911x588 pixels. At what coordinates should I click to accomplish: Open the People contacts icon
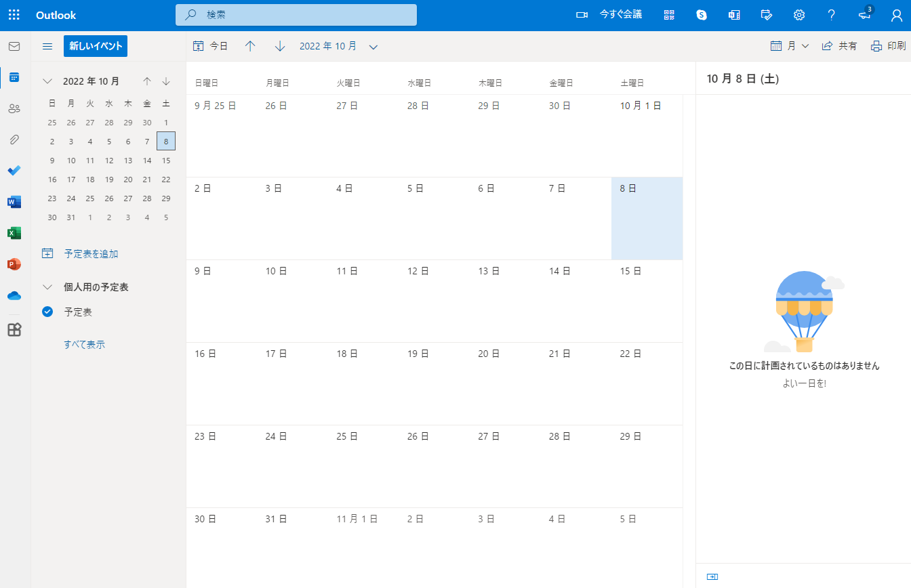pos(14,108)
